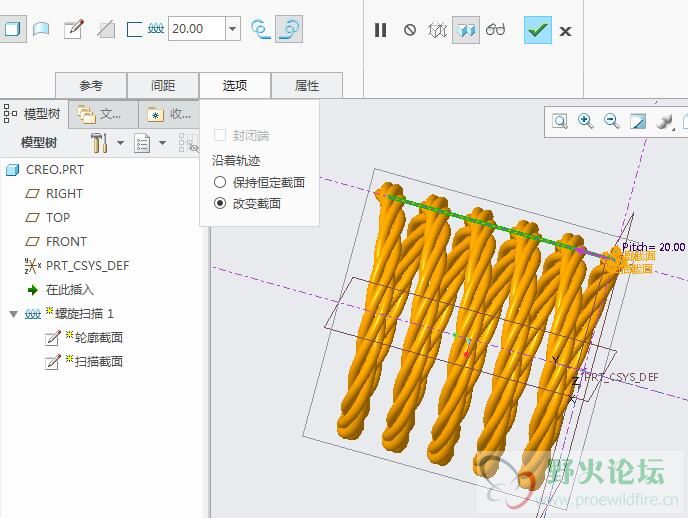688x518 pixels.
Task: Click the PRT_CSYS_DEF label in viewport
Action: [x=622, y=377]
